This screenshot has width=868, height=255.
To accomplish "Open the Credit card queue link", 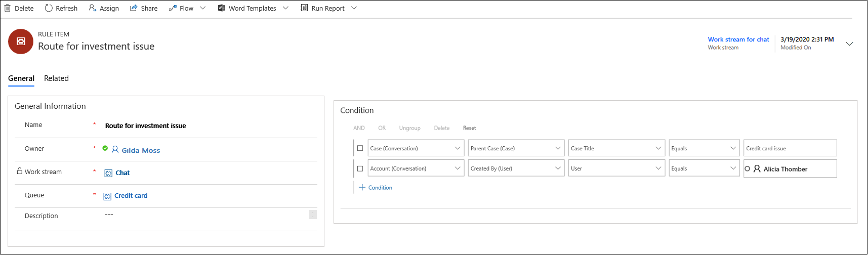I will pyautogui.click(x=131, y=196).
